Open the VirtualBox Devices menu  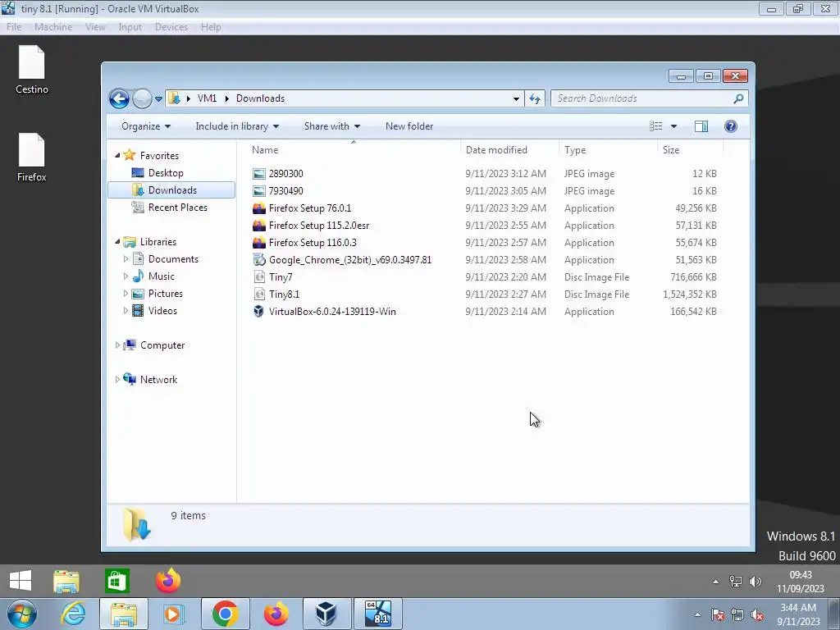pyautogui.click(x=171, y=27)
